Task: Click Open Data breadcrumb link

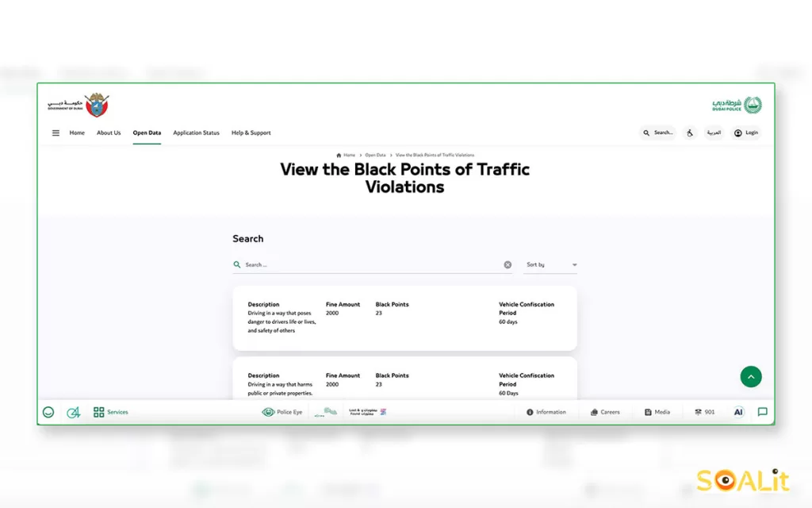Action: coord(375,156)
